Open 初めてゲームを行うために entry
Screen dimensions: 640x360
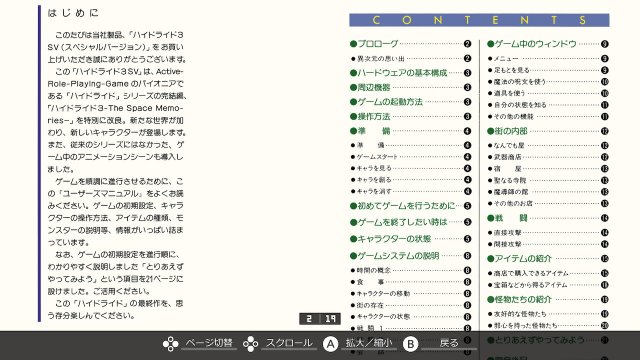(x=411, y=206)
